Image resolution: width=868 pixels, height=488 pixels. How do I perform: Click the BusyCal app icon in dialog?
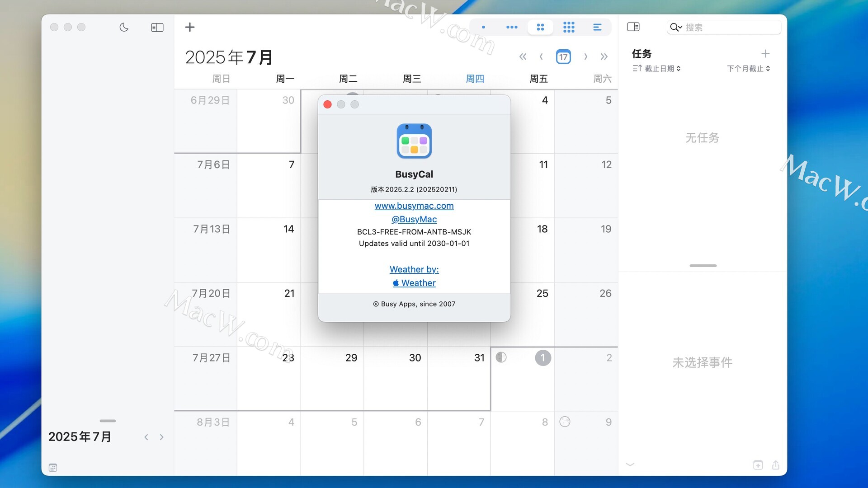click(x=414, y=141)
